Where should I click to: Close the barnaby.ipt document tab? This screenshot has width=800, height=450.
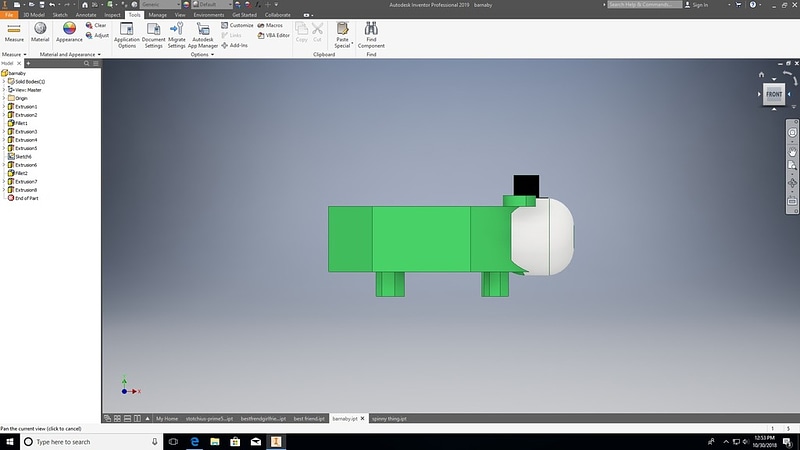pos(362,418)
